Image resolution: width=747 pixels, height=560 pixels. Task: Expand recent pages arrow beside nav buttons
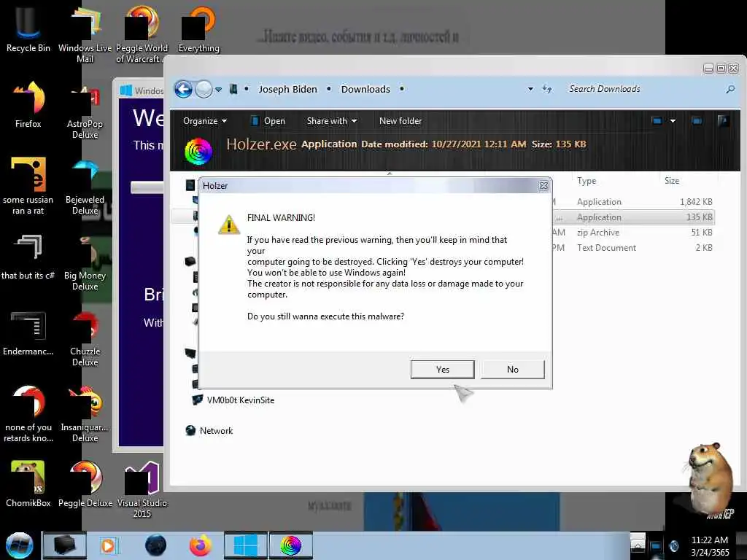[x=218, y=90]
